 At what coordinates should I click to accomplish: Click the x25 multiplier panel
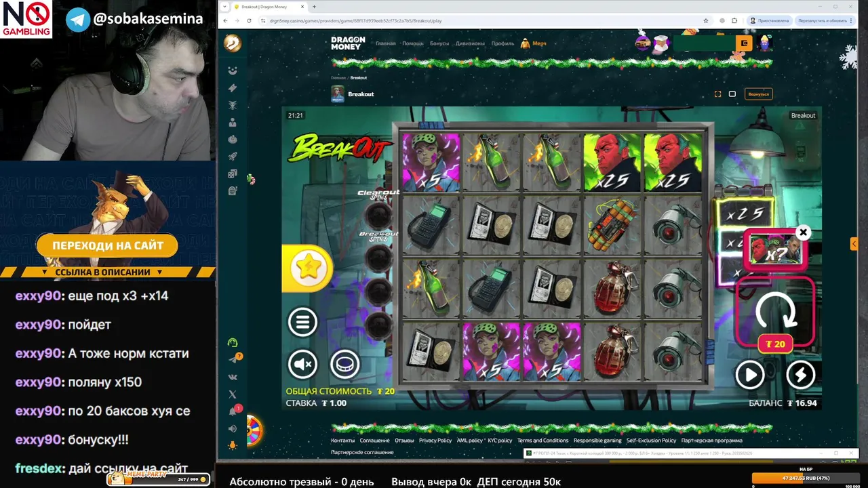tap(745, 214)
